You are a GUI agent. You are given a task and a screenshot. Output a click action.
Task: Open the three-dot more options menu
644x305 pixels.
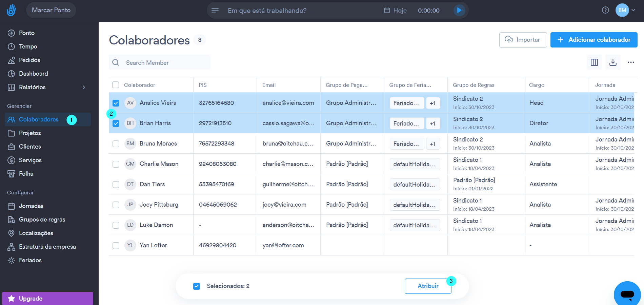pyautogui.click(x=631, y=62)
